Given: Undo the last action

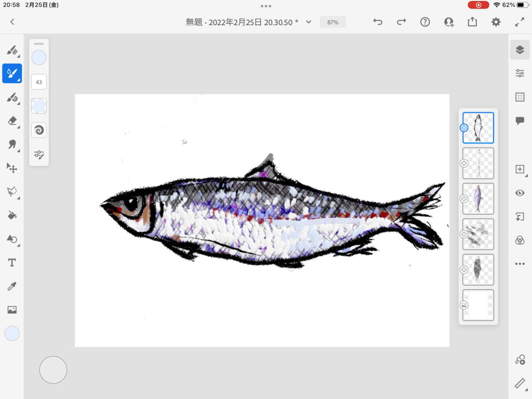Looking at the screenshot, I should click(x=378, y=22).
